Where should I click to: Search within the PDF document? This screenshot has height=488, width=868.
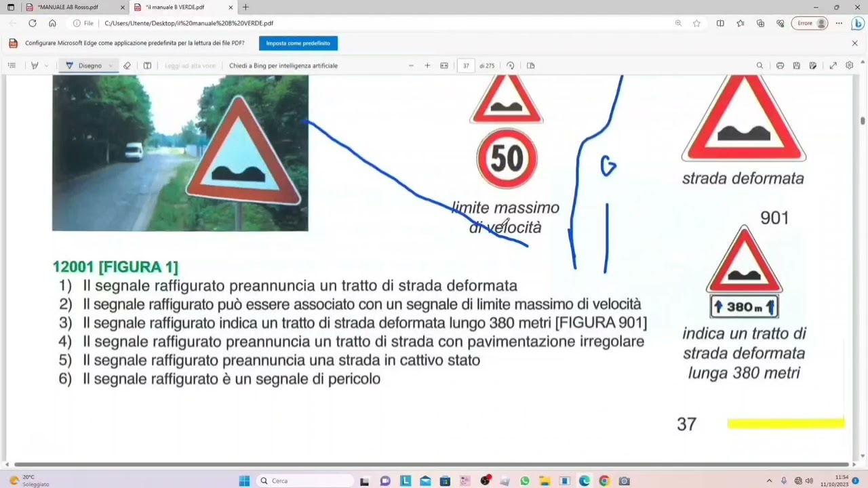pyautogui.click(x=759, y=66)
